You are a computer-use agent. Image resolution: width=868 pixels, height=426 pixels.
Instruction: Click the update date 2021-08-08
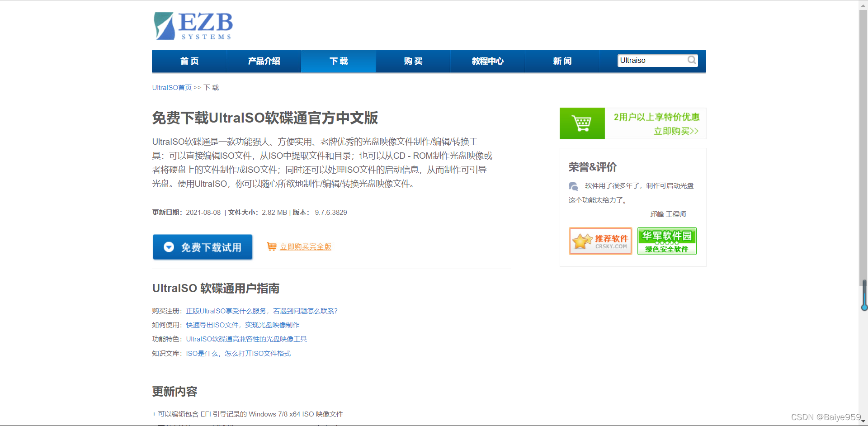[x=203, y=213]
